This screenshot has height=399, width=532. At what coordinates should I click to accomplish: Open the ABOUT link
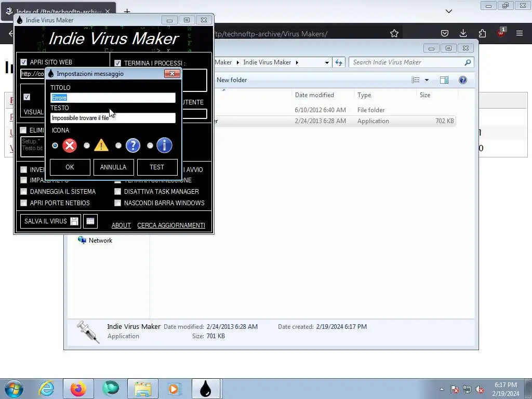click(x=121, y=225)
